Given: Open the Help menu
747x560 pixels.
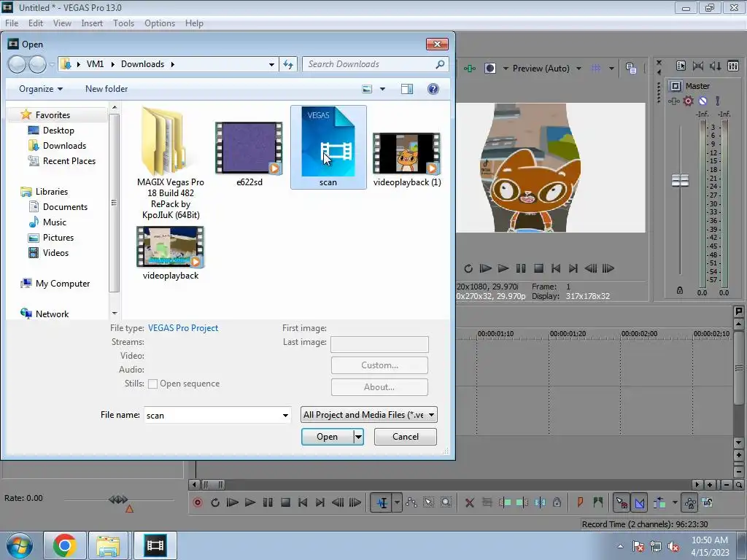Looking at the screenshot, I should [x=194, y=23].
